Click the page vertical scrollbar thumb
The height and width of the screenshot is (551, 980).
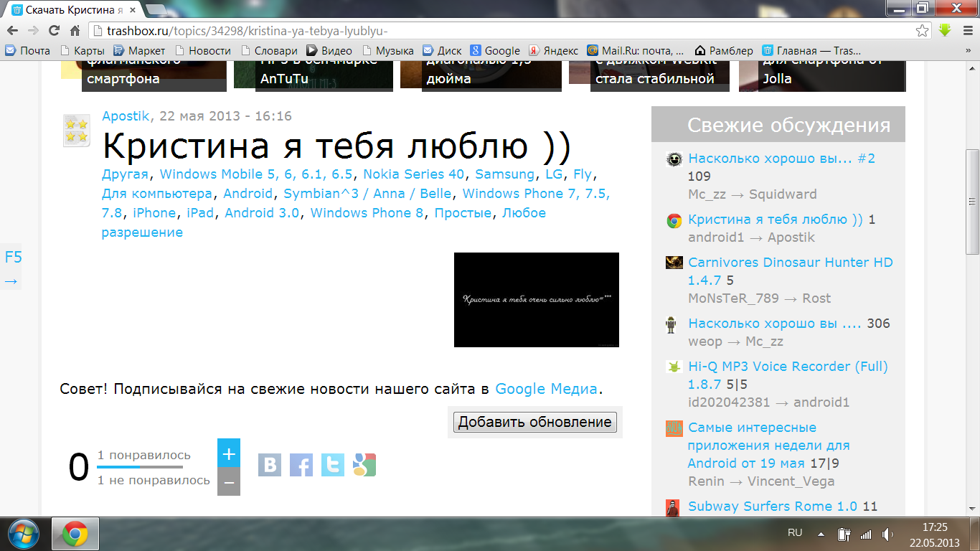[x=972, y=202]
